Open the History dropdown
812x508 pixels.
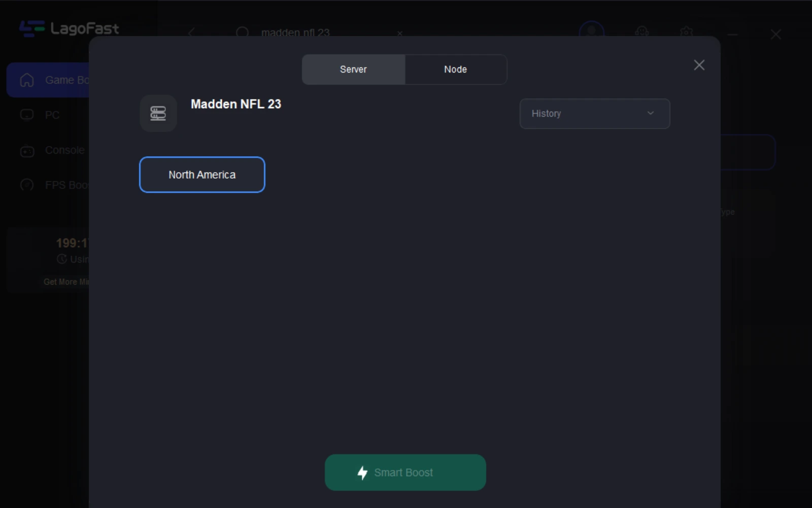594,114
